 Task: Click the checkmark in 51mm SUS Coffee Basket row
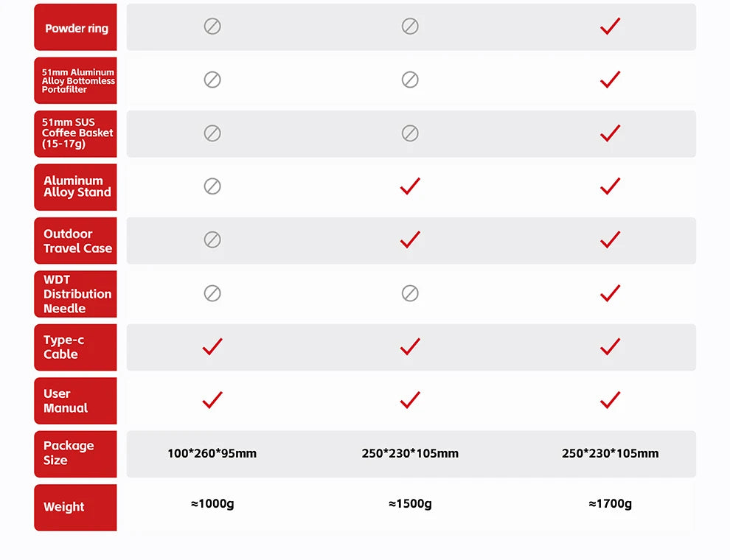click(x=610, y=133)
